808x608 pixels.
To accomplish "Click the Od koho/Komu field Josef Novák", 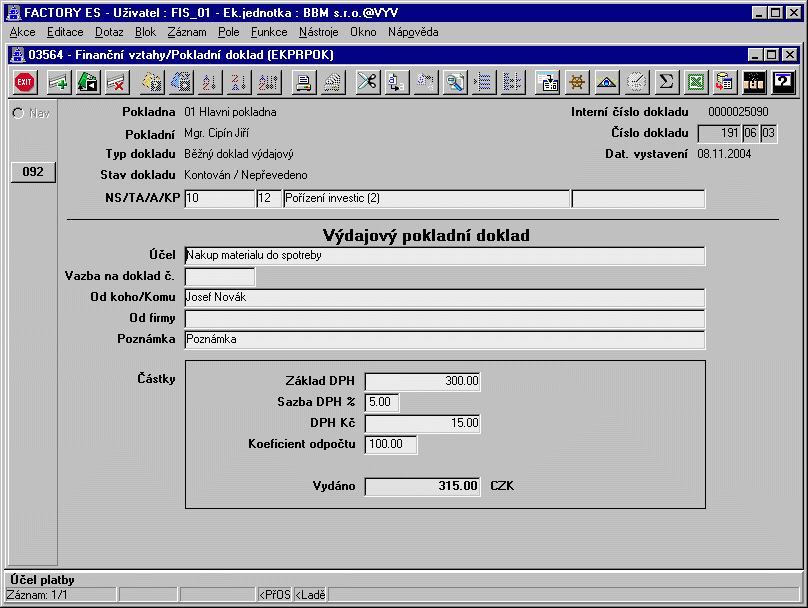I will (445, 298).
